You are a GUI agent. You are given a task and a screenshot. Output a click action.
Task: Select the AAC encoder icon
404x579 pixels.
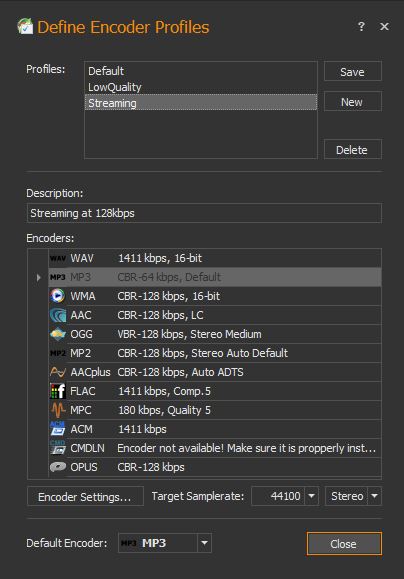coord(58,315)
